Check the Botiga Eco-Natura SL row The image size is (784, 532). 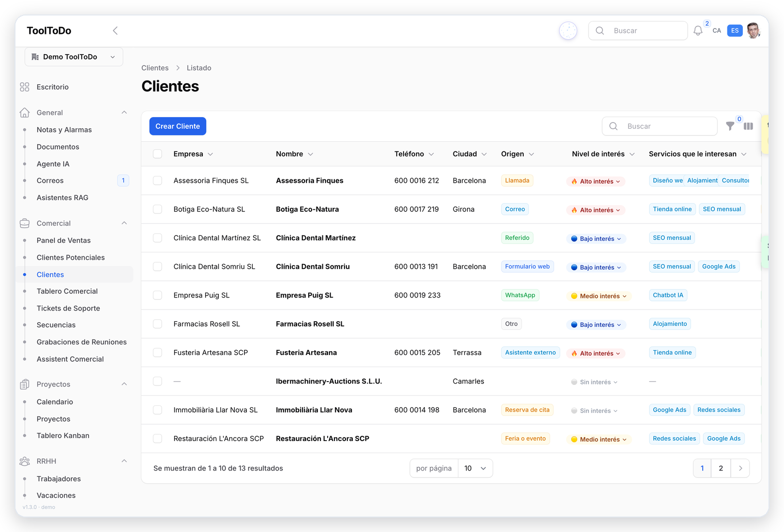click(x=157, y=209)
